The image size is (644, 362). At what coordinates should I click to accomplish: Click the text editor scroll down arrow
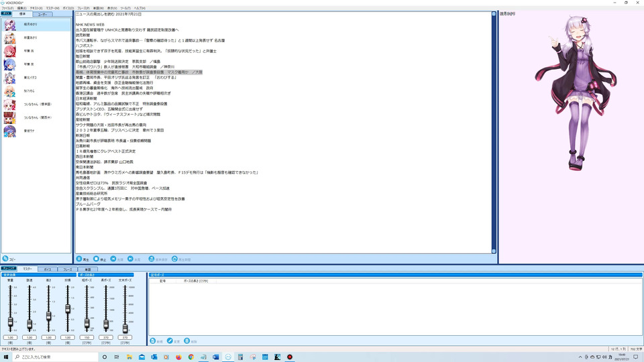494,251
